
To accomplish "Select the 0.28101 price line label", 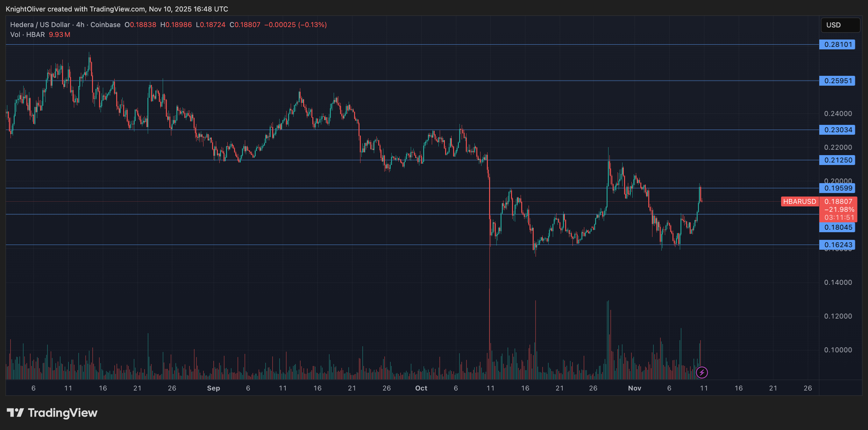I will coord(837,45).
